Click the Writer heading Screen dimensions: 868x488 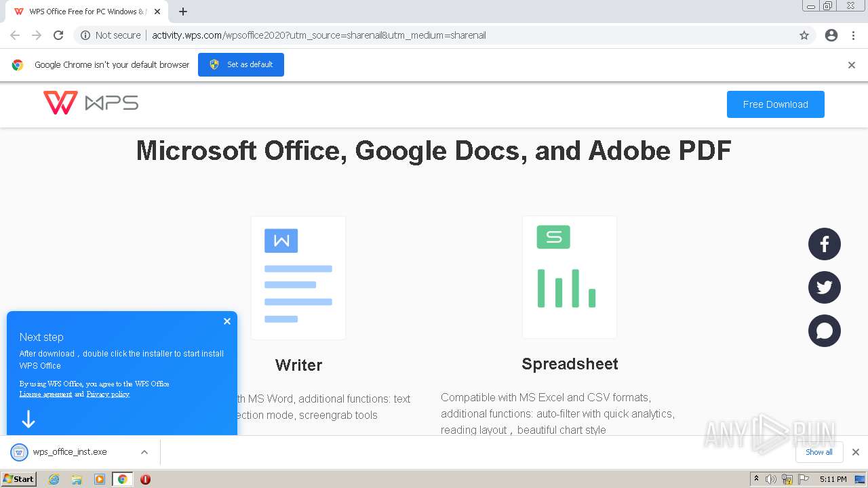point(298,365)
